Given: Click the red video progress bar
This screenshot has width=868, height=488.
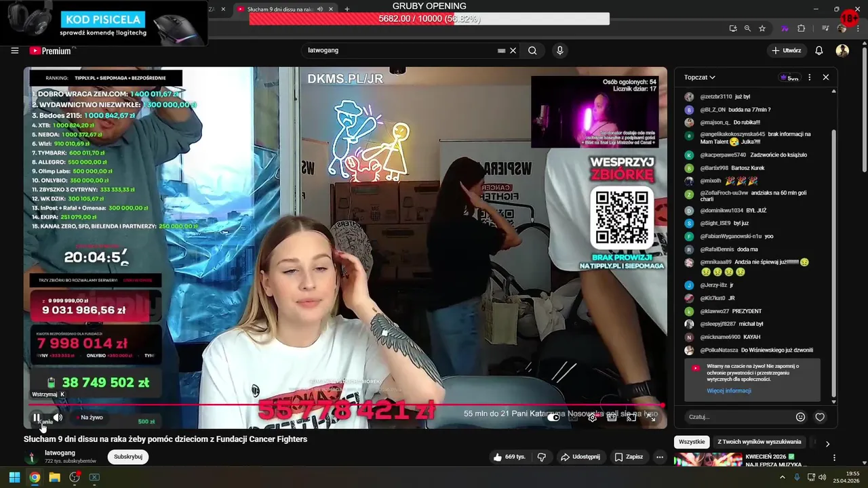Looking at the screenshot, I should (346, 405).
